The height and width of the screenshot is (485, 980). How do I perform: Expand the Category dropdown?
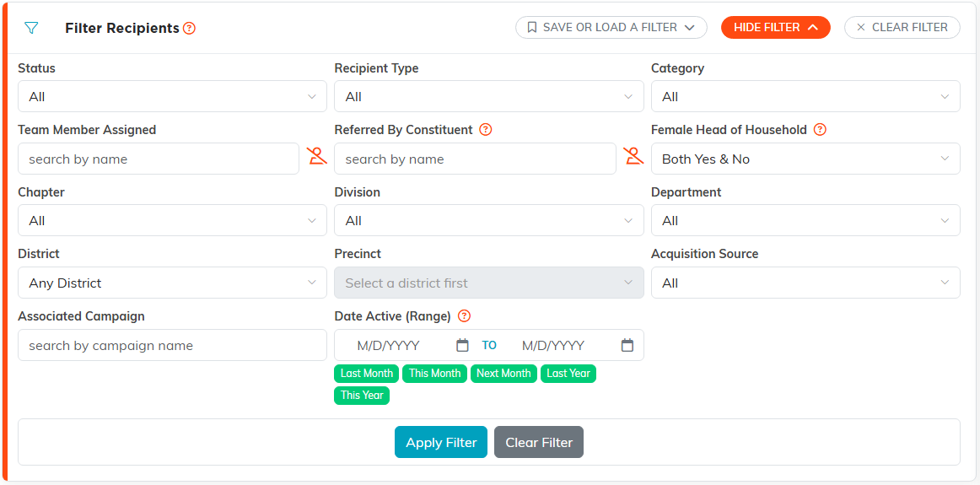805,96
